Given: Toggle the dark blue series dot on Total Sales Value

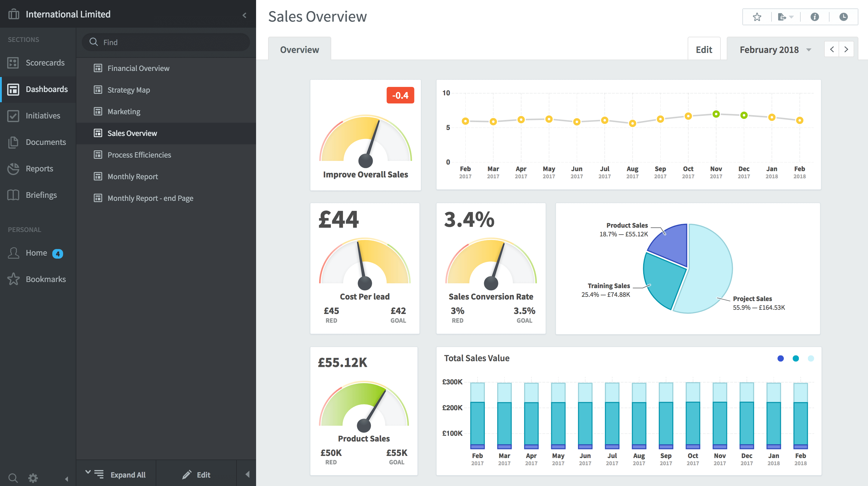Looking at the screenshot, I should pyautogui.click(x=781, y=358).
